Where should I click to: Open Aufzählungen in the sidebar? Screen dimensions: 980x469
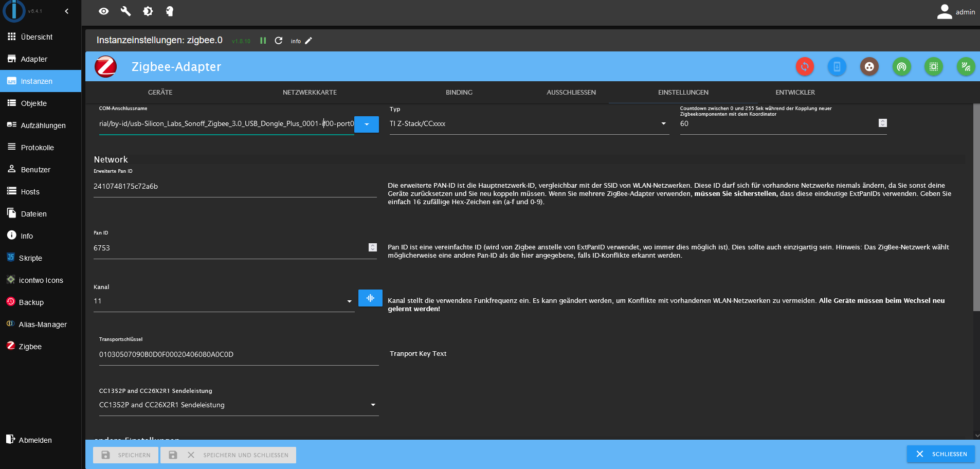[41, 125]
